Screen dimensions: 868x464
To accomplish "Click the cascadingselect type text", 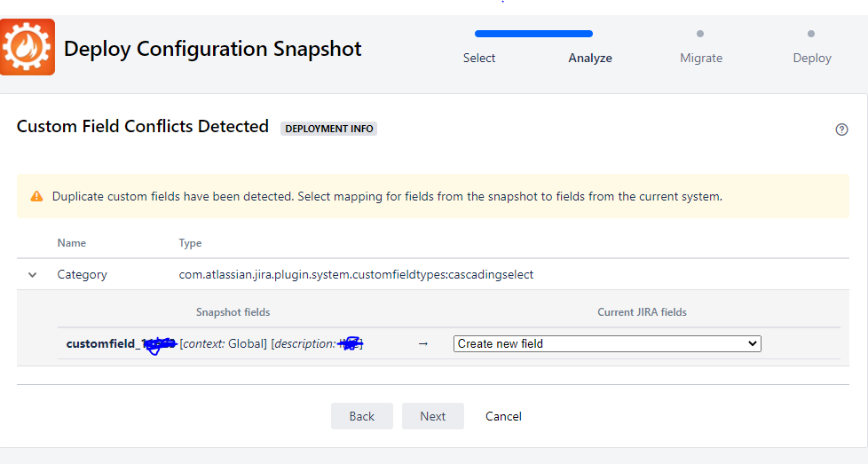I will pos(356,275).
